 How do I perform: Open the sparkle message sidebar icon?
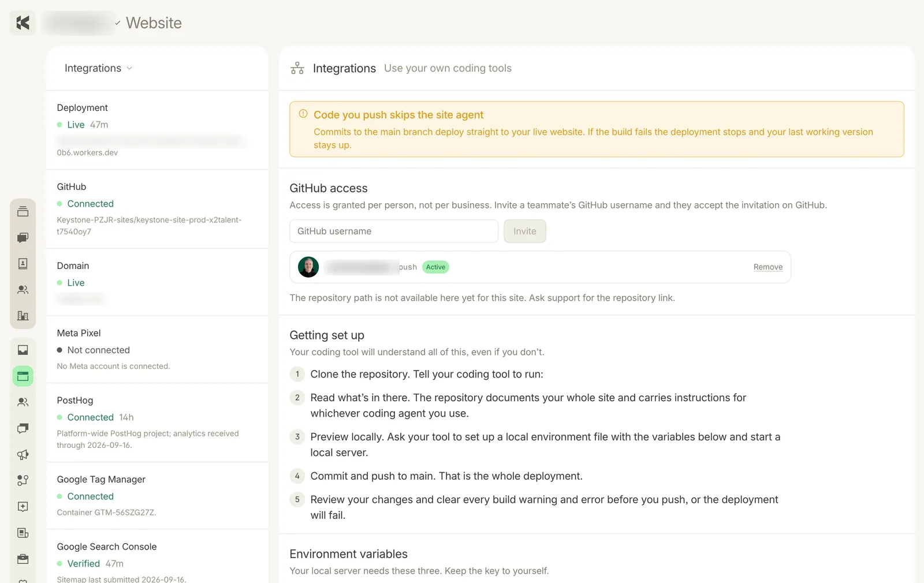coord(23,507)
